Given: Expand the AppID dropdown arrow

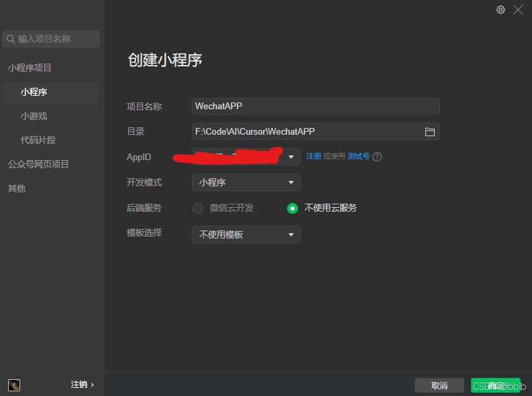Looking at the screenshot, I should [290, 157].
